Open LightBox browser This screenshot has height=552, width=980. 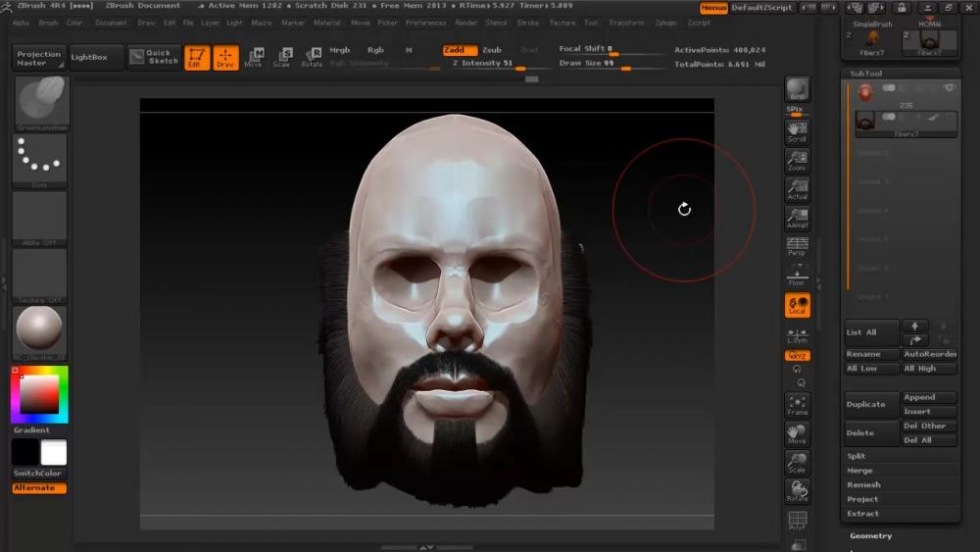pyautogui.click(x=95, y=57)
